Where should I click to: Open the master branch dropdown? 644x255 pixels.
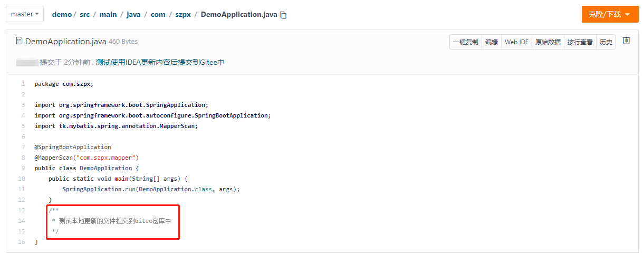25,14
